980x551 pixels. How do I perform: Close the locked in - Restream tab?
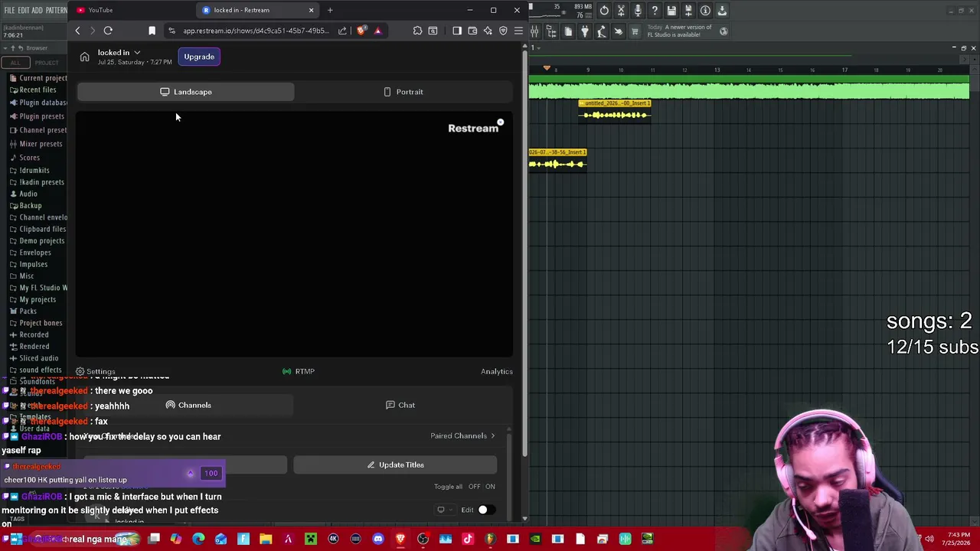click(311, 10)
